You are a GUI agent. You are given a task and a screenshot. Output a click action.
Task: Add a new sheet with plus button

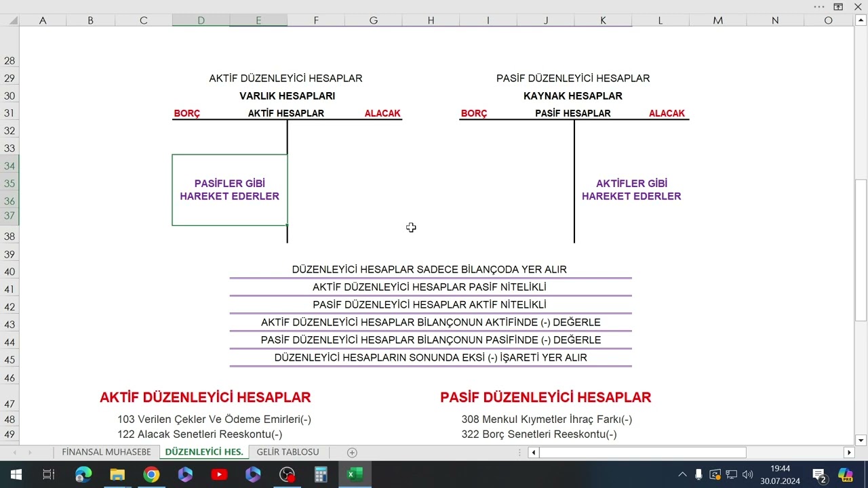(351, 452)
